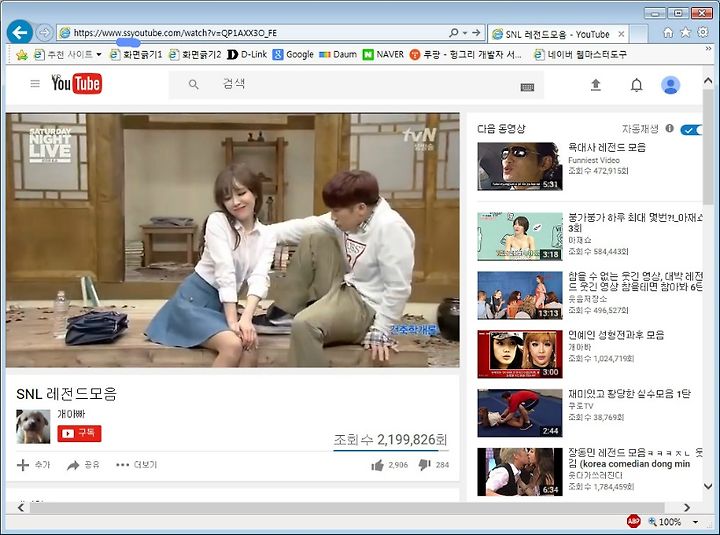Open the browser tools gear icon
Image resolution: width=720 pixels, height=535 pixels.
click(x=703, y=33)
